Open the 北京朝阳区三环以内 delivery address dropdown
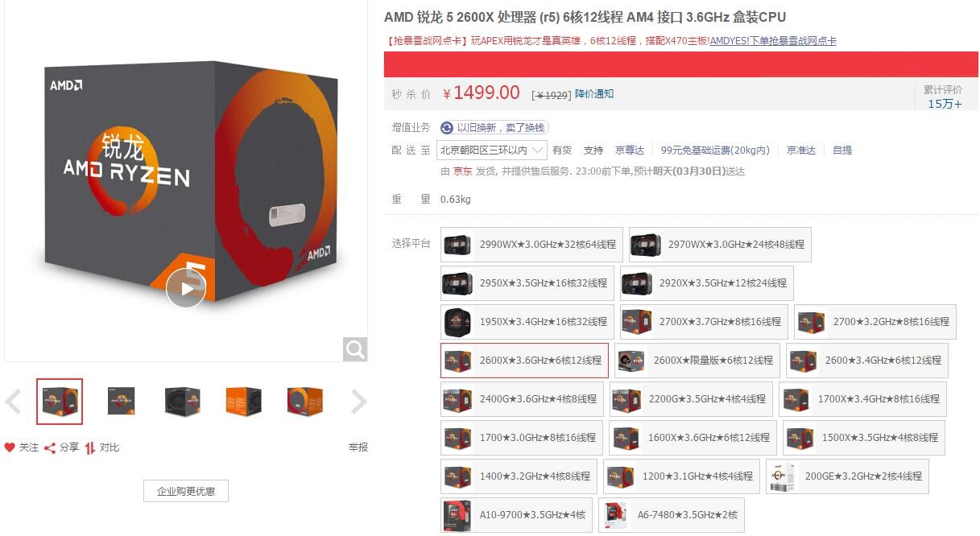This screenshot has width=980, height=536. [x=492, y=150]
